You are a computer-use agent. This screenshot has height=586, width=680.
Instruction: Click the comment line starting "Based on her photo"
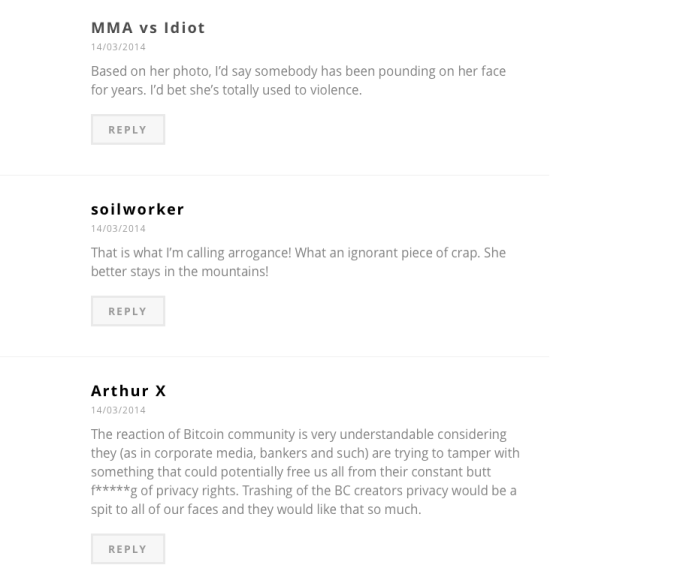pyautogui.click(x=298, y=71)
